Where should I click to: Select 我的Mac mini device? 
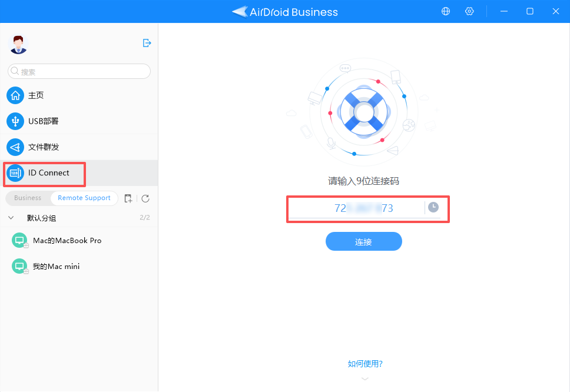click(x=79, y=266)
